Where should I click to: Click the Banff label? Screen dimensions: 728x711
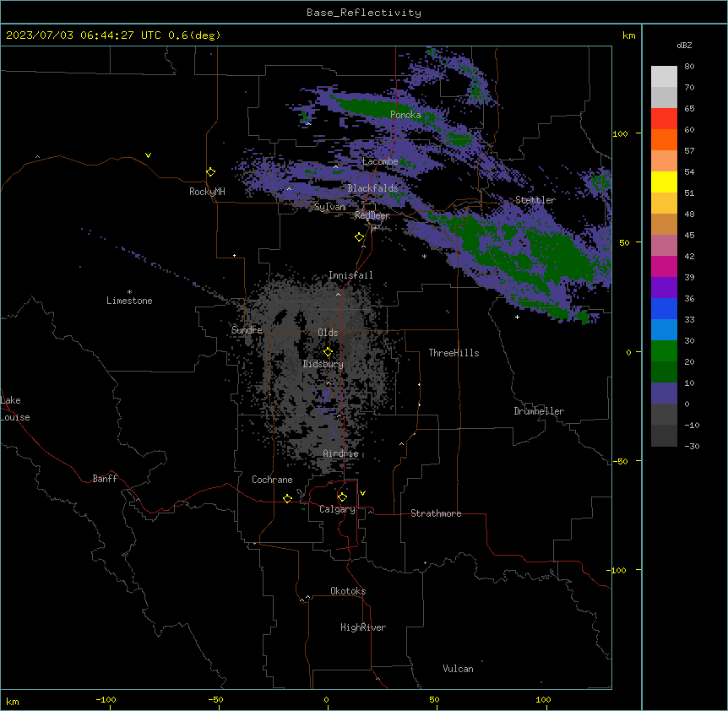point(105,479)
